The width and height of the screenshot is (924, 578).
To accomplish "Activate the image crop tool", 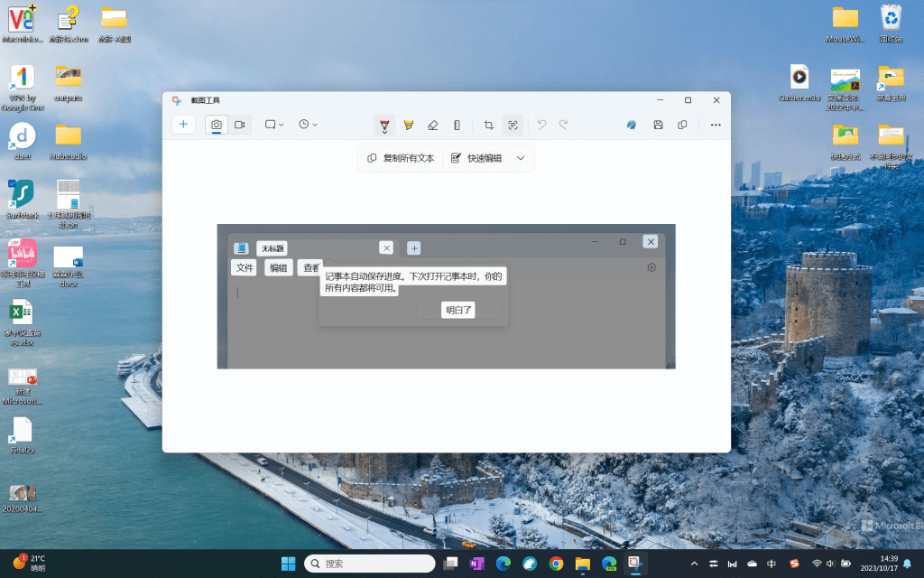I will 488,125.
